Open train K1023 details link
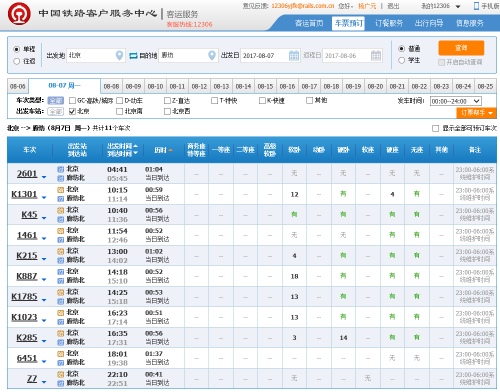 (x=24, y=317)
